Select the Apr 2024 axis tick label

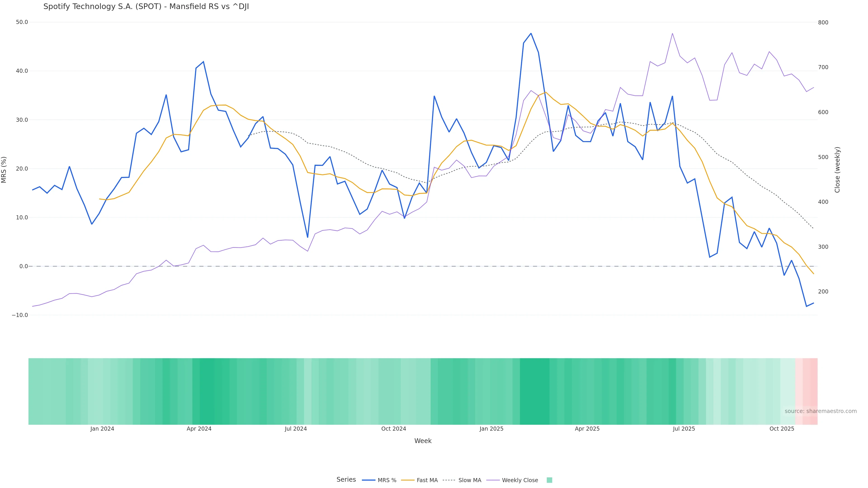pos(199,429)
